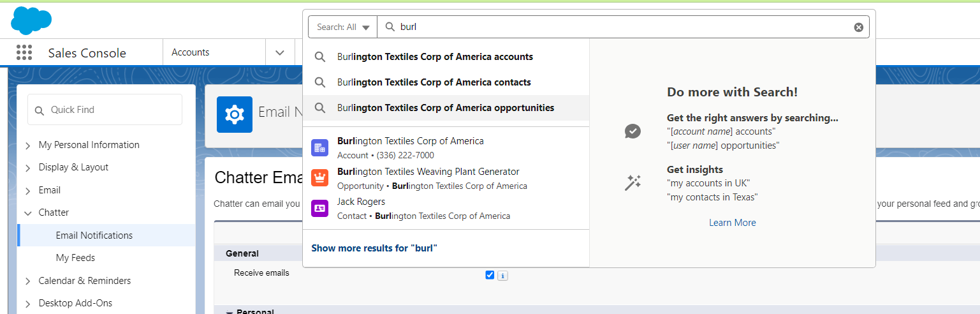The width and height of the screenshot is (980, 314).
Task: Open Burlington Textiles Weaving Plant Generator opportunity
Action: (x=446, y=178)
